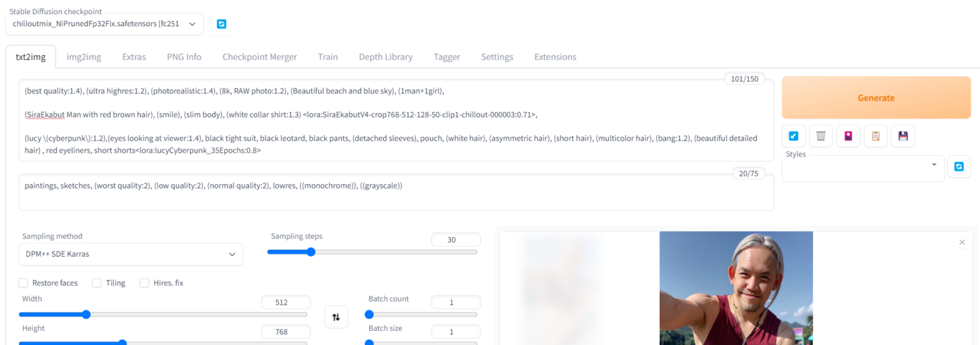Viewport: 980px width, 345px height.
Task: Open the Checkpoint Merger tab
Action: coord(260,57)
